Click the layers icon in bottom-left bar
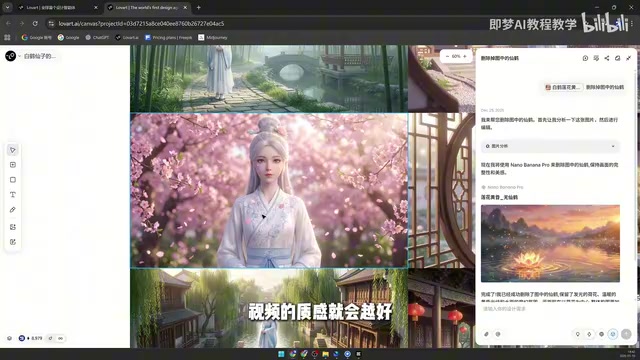Screen dimensions: 640x360 pos(9,338)
